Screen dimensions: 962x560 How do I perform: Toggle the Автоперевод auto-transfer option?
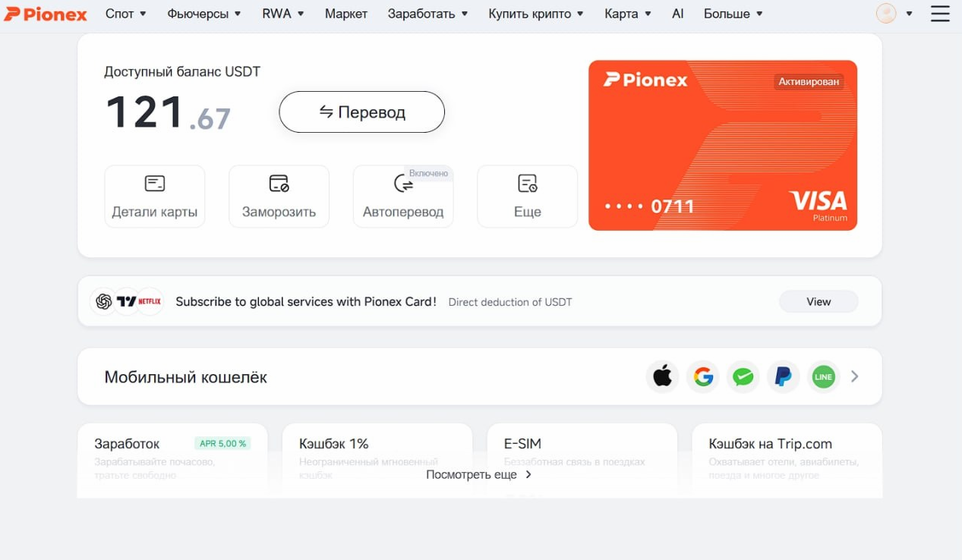pyautogui.click(x=403, y=197)
